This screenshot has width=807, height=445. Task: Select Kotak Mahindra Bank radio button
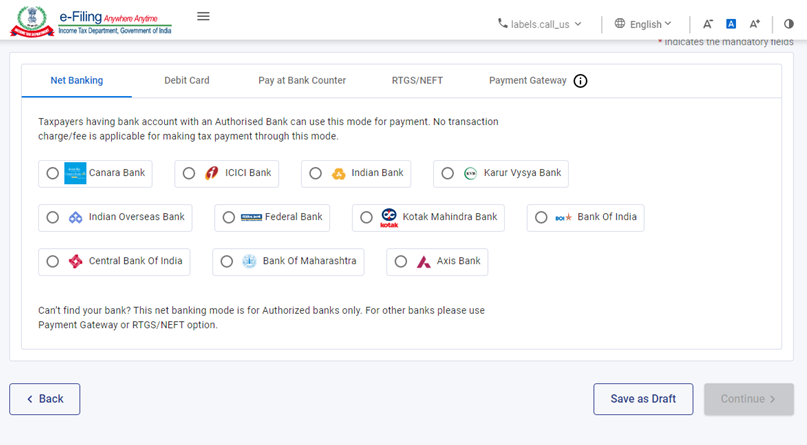[x=366, y=217]
